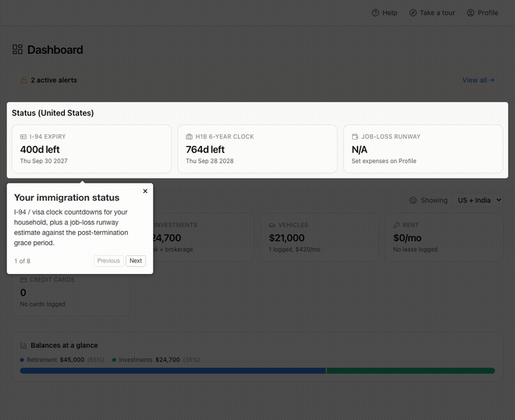The height and width of the screenshot is (420, 515).
Task: Select the Job-Loss Runway N/A card
Action: coord(423,148)
